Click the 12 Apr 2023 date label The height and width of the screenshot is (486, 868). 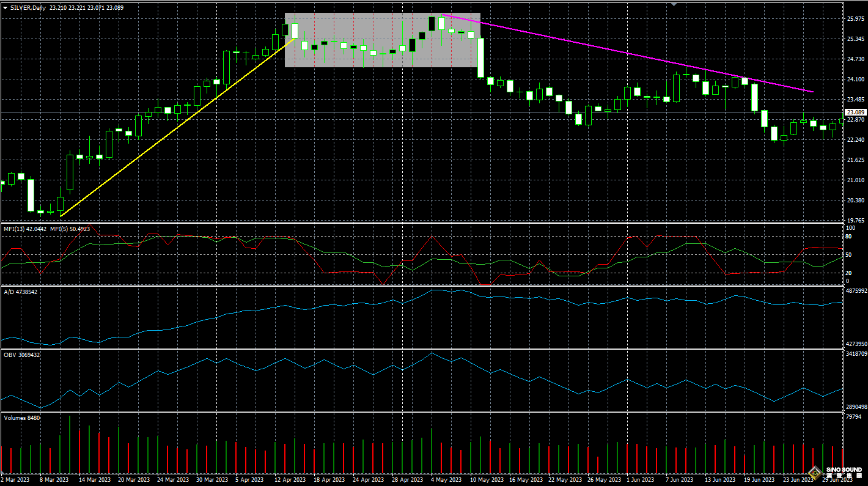(x=289, y=480)
